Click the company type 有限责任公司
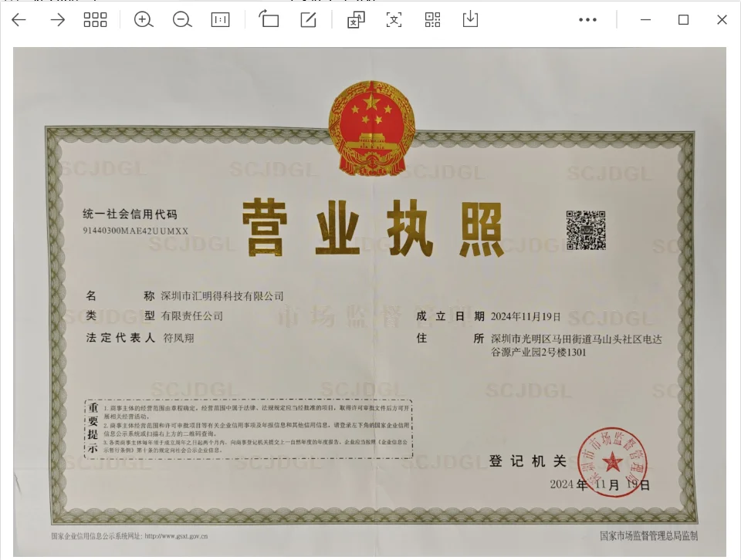Image resolution: width=741 pixels, height=560 pixels. point(192,316)
